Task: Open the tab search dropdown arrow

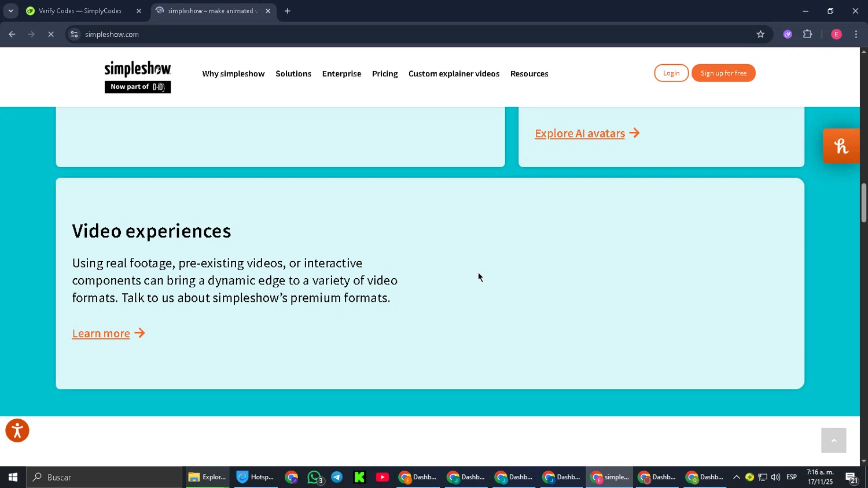Action: (10, 11)
